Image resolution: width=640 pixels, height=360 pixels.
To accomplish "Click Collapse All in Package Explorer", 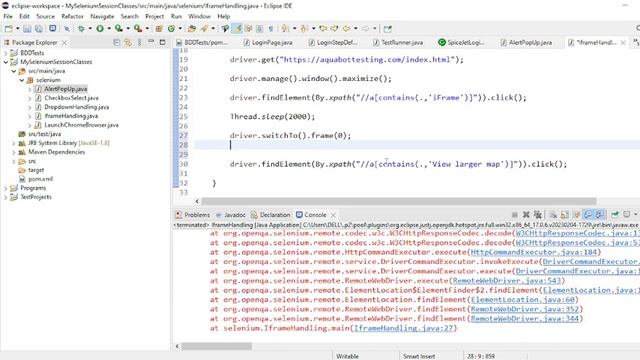I will tap(117, 42).
